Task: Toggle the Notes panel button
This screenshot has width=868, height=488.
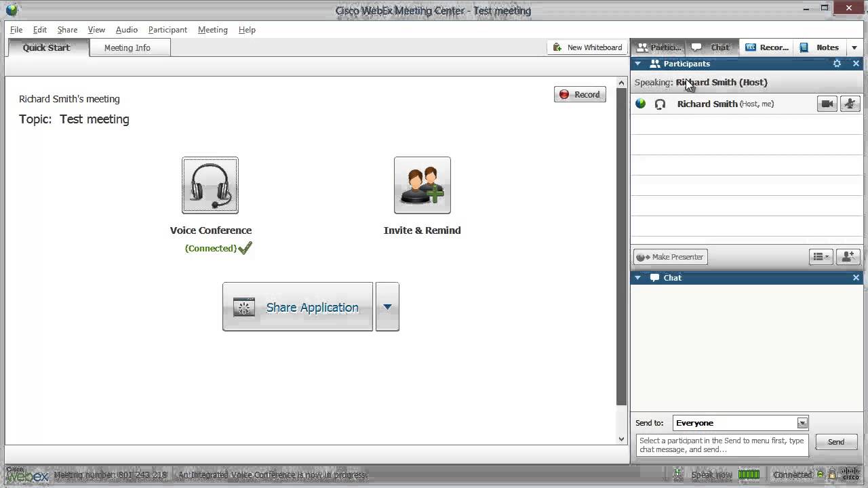Action: pyautogui.click(x=820, y=47)
